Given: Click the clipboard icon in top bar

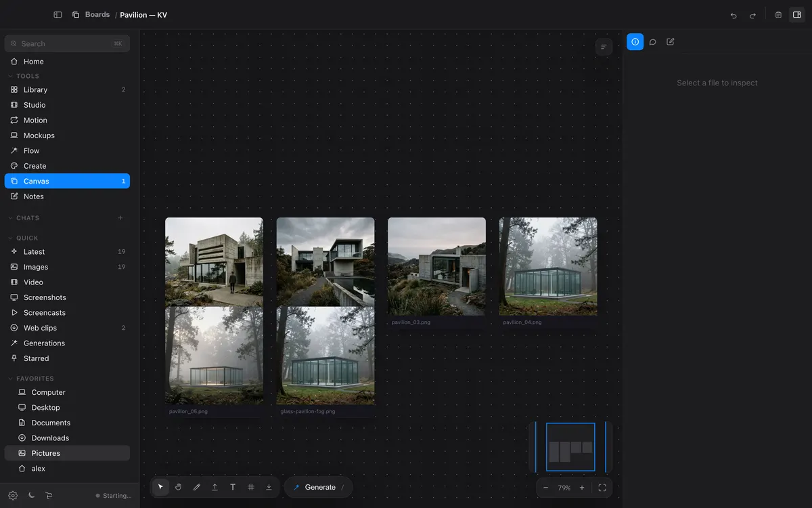Looking at the screenshot, I should pyautogui.click(x=778, y=15).
